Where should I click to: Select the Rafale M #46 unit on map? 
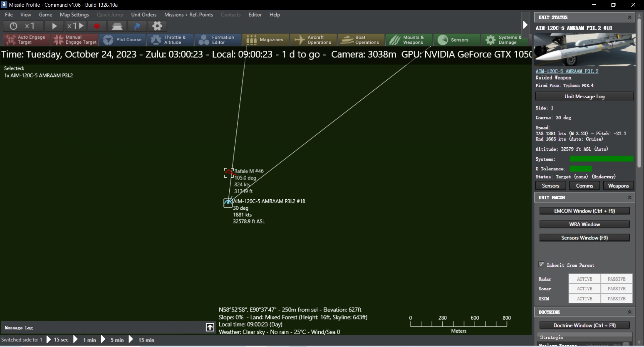tap(229, 173)
